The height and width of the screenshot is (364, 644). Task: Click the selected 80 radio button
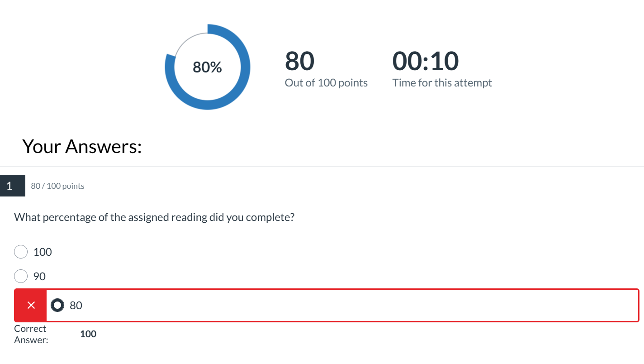(57, 305)
